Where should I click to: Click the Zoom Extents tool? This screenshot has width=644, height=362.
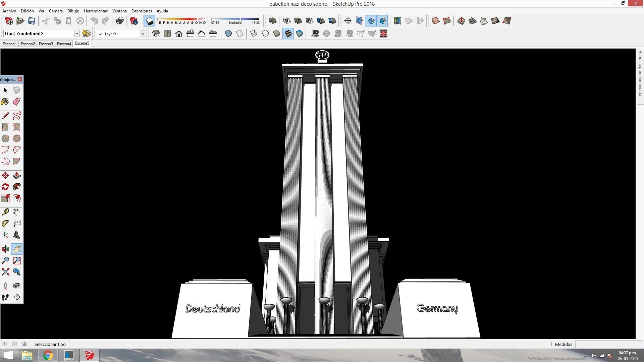tap(5, 272)
